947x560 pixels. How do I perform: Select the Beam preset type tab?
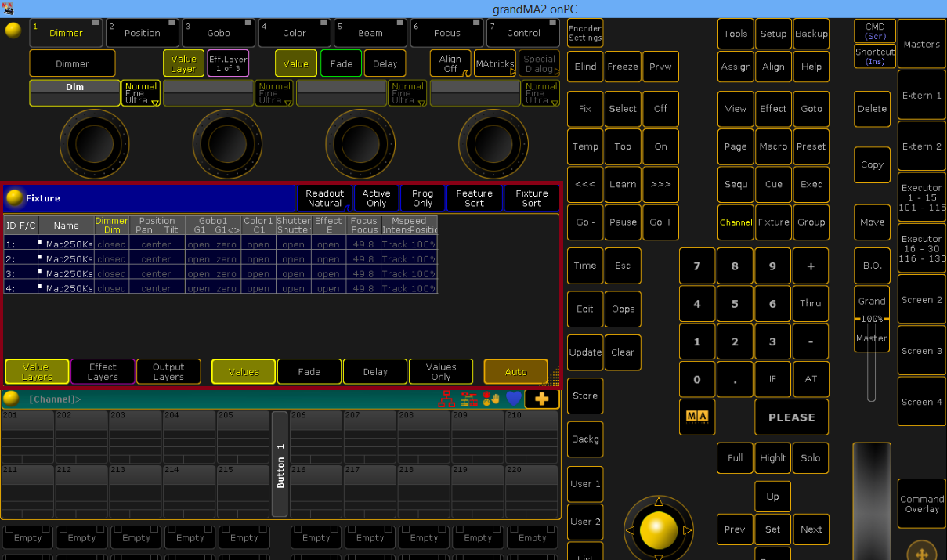tap(370, 33)
